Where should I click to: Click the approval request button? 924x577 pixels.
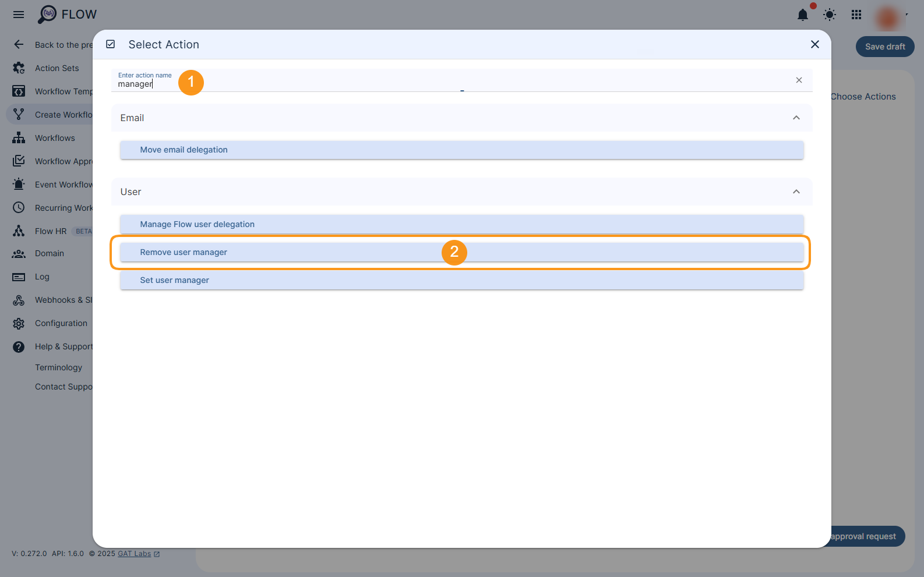click(x=867, y=536)
